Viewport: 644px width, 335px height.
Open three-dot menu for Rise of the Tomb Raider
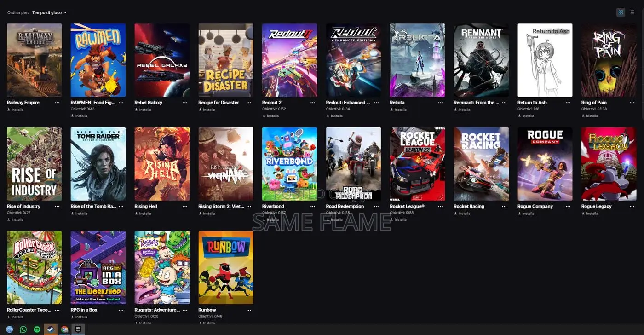coord(121,207)
